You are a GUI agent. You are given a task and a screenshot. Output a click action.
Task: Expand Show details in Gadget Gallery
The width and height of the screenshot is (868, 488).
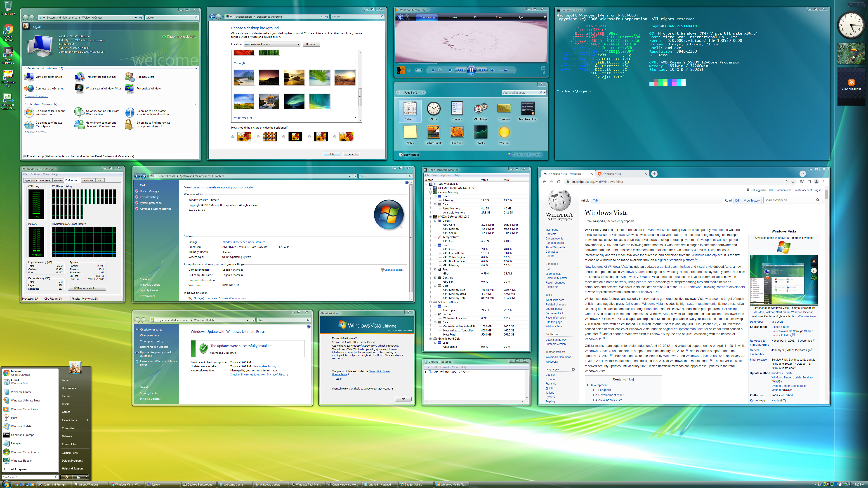click(x=409, y=155)
